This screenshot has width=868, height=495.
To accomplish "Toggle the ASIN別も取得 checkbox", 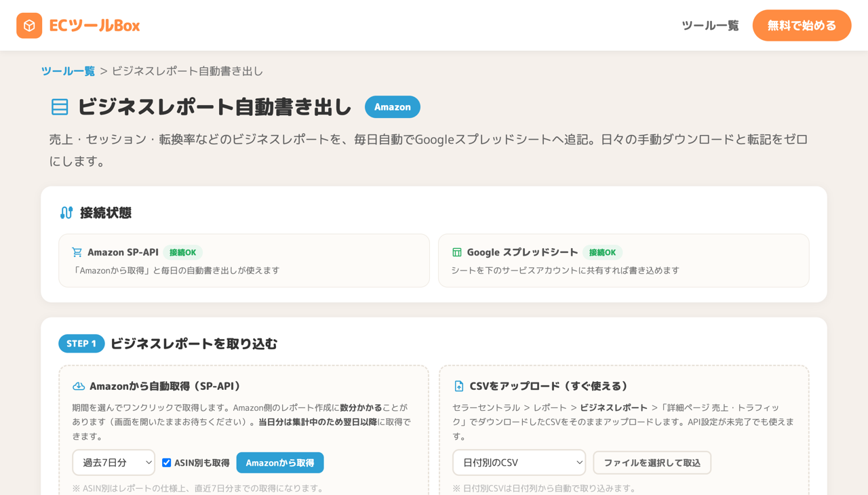I will [x=166, y=462].
